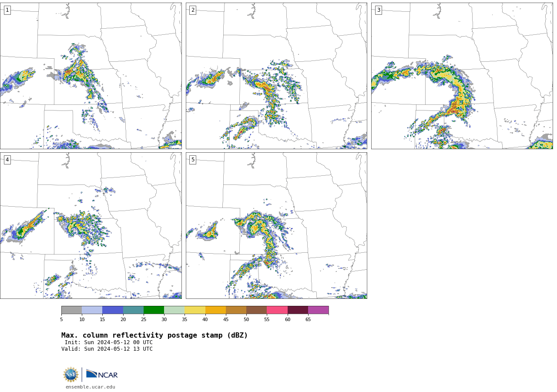Screen dimensions: 557x392
Task: Select the brown 50-55 dBZ swatch
Action: tap(256, 310)
